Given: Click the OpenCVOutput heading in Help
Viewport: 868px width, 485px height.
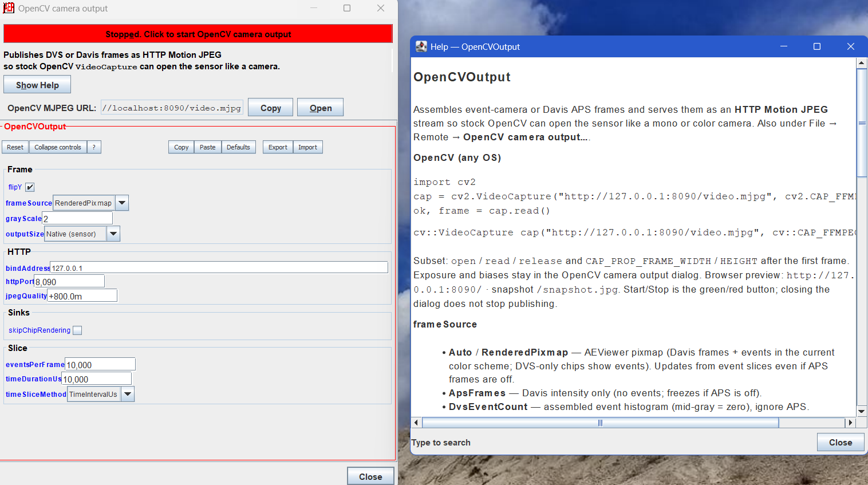Looking at the screenshot, I should (x=462, y=77).
